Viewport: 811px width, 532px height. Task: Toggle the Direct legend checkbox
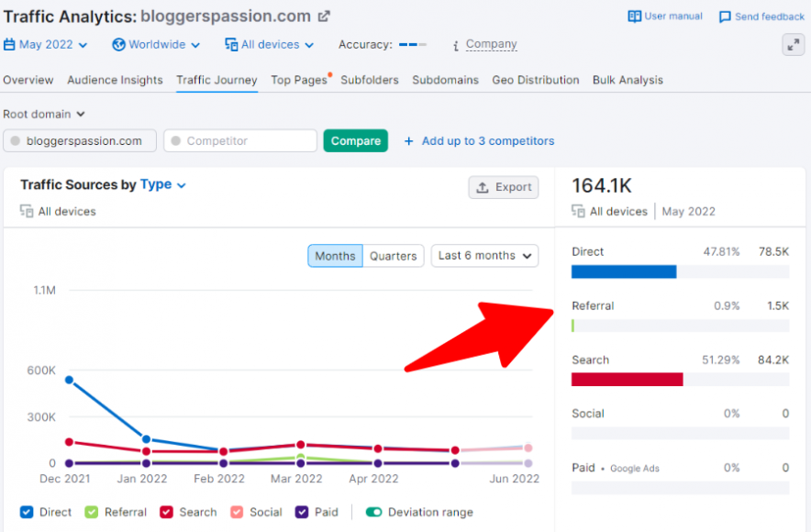click(27, 512)
